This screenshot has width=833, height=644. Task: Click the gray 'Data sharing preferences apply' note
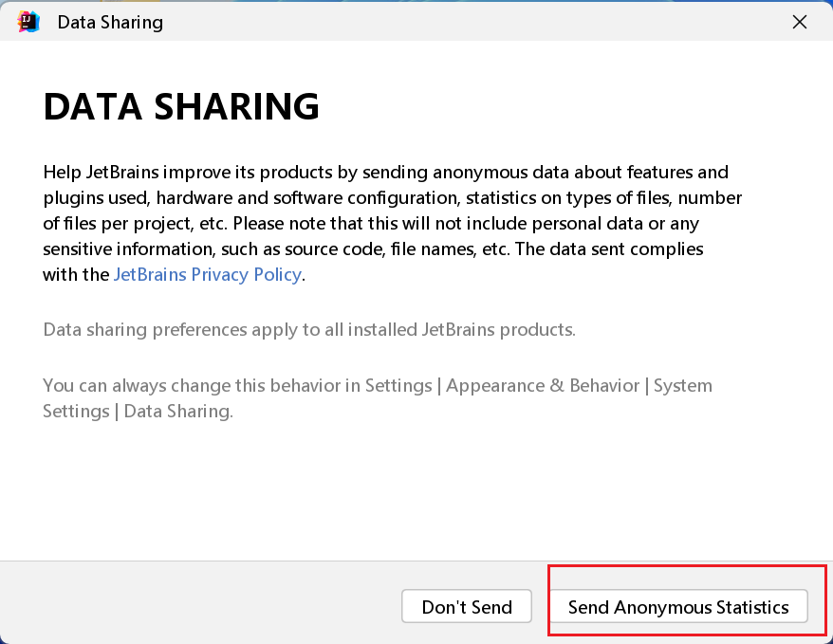click(309, 329)
